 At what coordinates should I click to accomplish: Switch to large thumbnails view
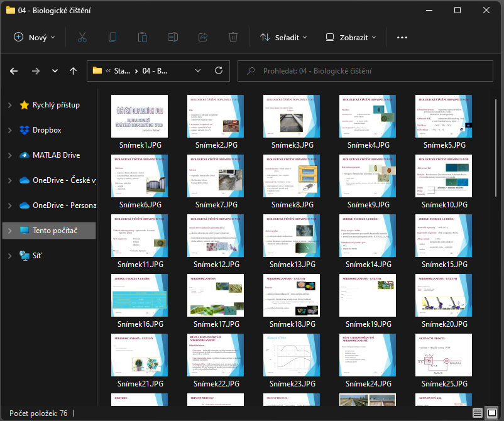click(492, 413)
